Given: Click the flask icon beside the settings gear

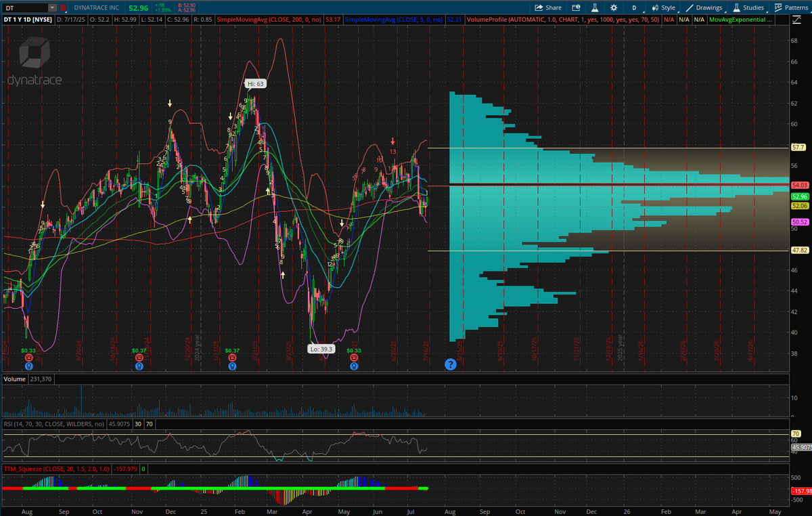Looking at the screenshot, I should (595, 7).
